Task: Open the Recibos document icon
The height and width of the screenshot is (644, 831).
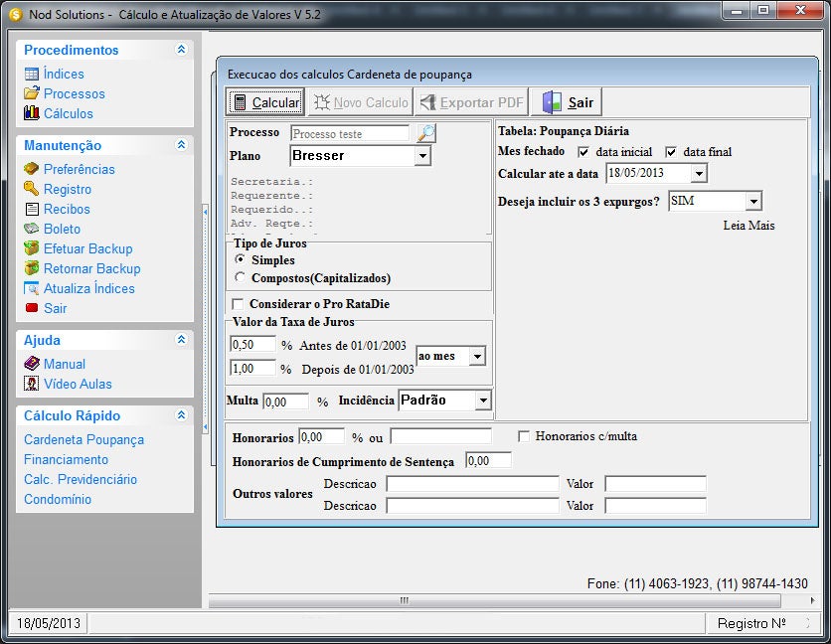Action: [x=32, y=209]
